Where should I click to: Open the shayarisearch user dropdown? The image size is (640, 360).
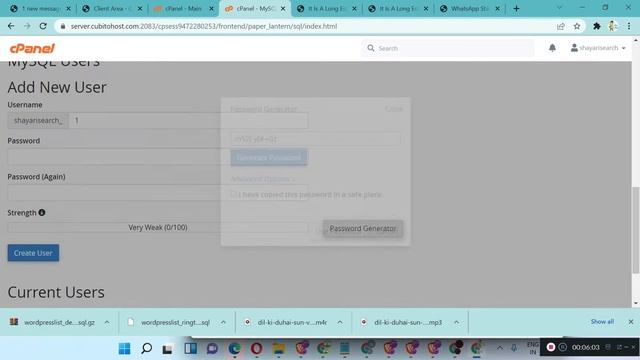(x=598, y=48)
